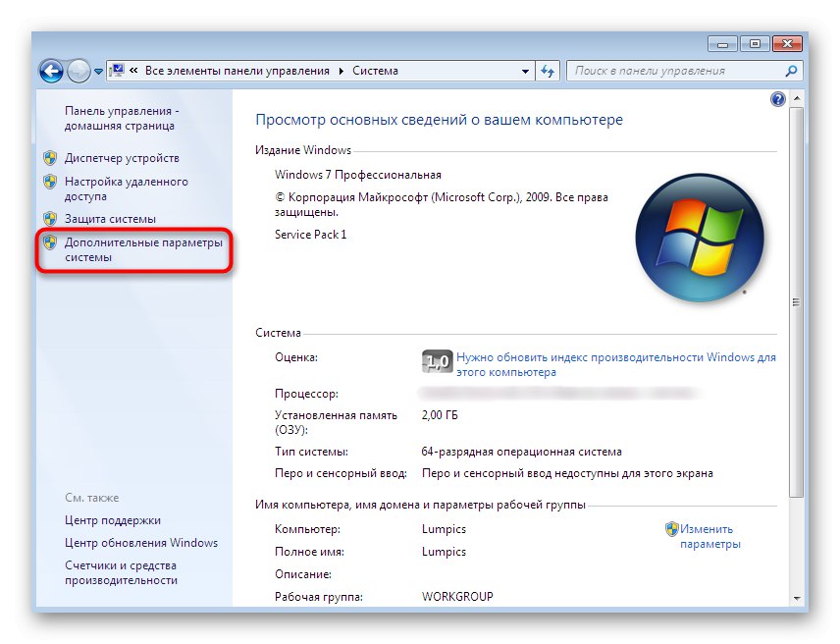Image resolution: width=840 pixels, height=644 pixels.
Task: Click the heading Просмотр основных сведений
Action: tap(439, 120)
